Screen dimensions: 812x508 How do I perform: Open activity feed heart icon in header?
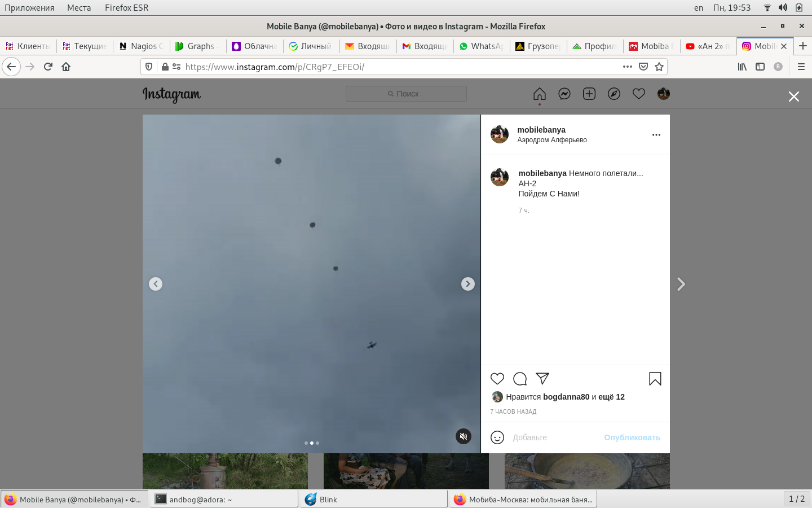(x=638, y=94)
